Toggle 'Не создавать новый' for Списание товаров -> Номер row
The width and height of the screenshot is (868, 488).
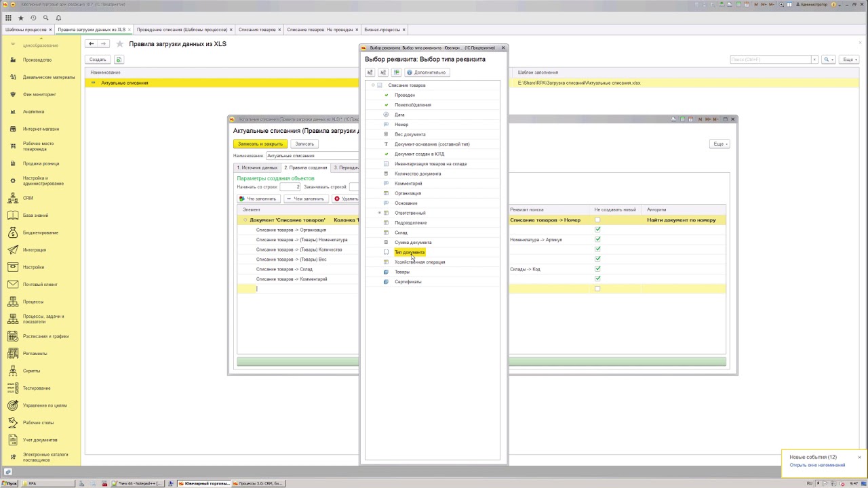point(597,220)
